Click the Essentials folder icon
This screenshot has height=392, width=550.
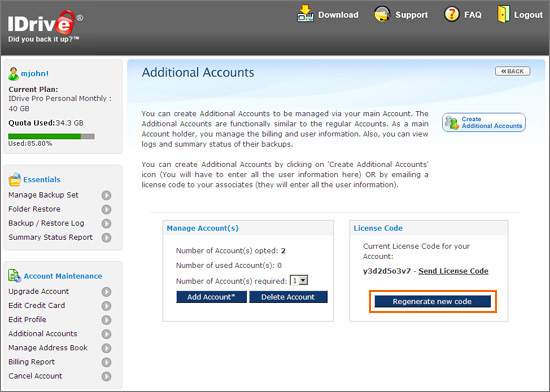click(x=14, y=180)
